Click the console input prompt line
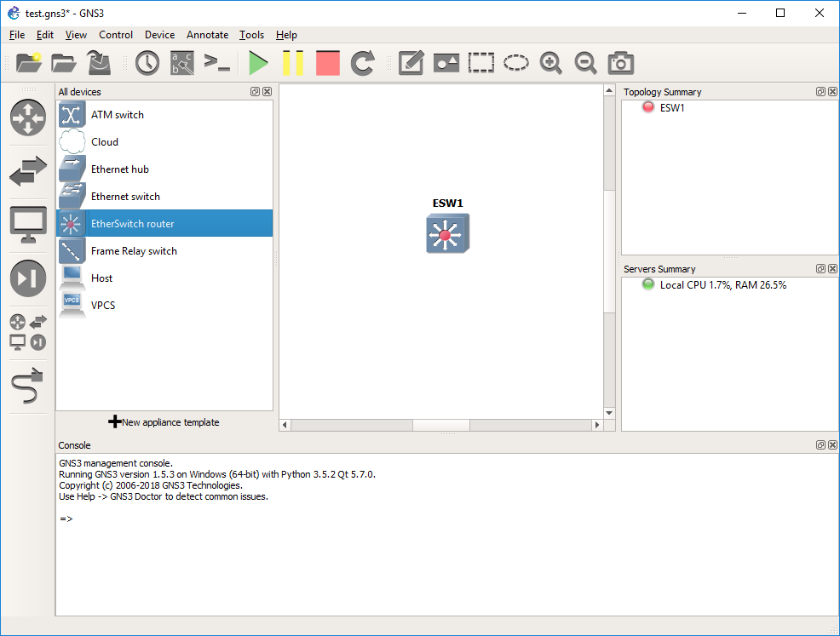This screenshot has height=636, width=840. point(66,519)
